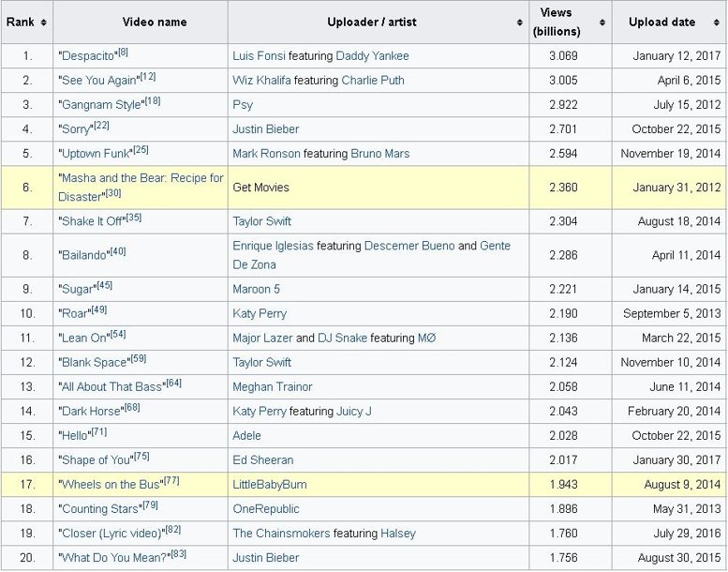Open Bruno Mars artist link
The width and height of the screenshot is (728, 572).
tap(379, 154)
